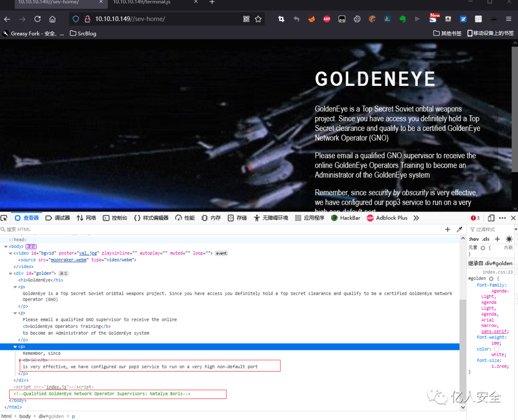Open the browser hamburger menu
The height and width of the screenshot is (420, 518).
[x=508, y=19]
